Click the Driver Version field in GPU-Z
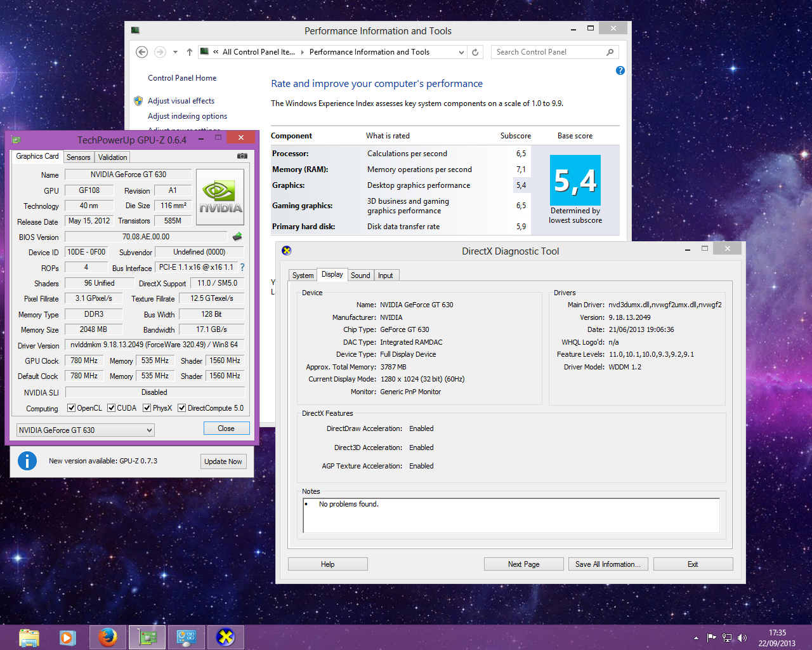This screenshot has height=650, width=812. click(155, 345)
